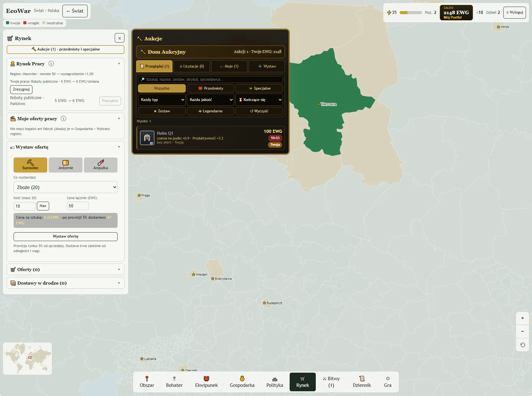Open the Gospodarka panel in bottom bar
Screen dimensions: 532x396
coord(242,382)
